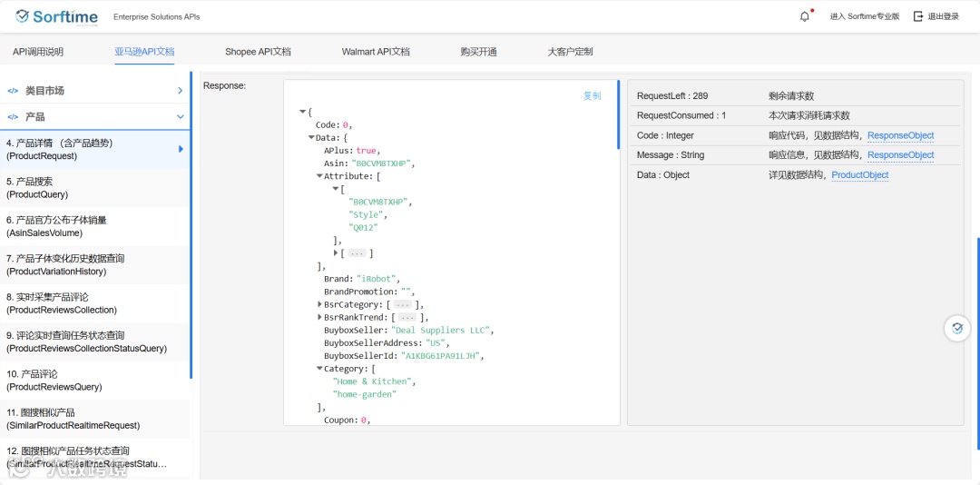Viewport: 980px width, 485px height.
Task: Collapse the Data object triangle
Action: 310,138
